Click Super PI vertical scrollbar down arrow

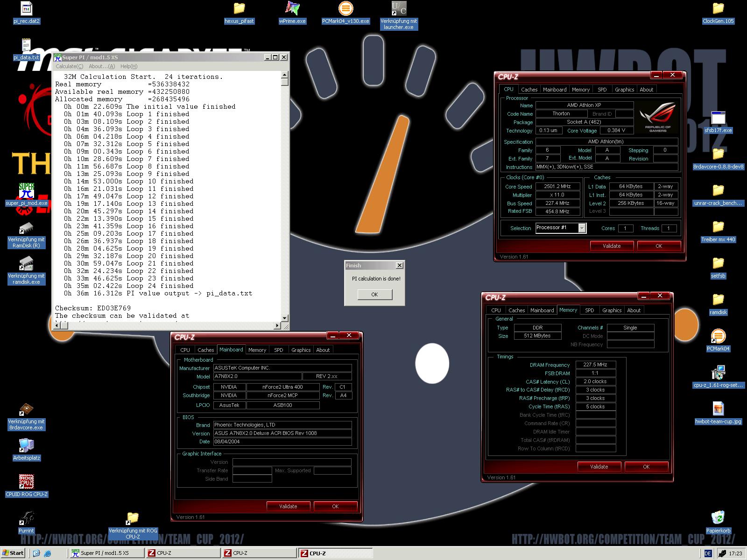click(285, 318)
